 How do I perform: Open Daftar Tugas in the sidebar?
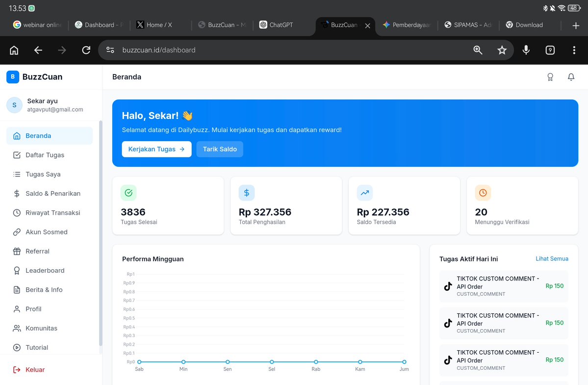pos(50,155)
